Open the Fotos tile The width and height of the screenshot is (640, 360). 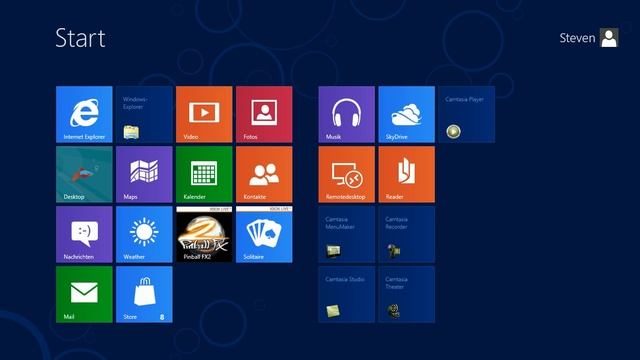(264, 114)
